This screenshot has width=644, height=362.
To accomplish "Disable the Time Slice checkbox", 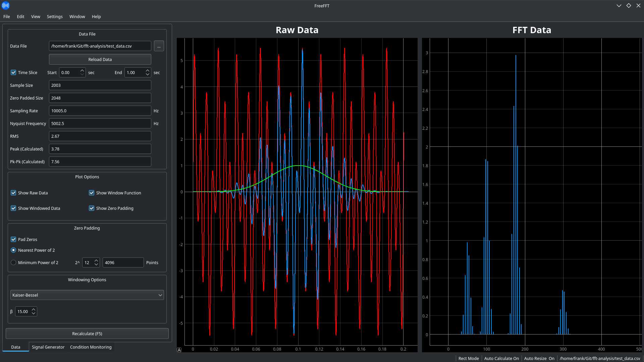I will [13, 72].
